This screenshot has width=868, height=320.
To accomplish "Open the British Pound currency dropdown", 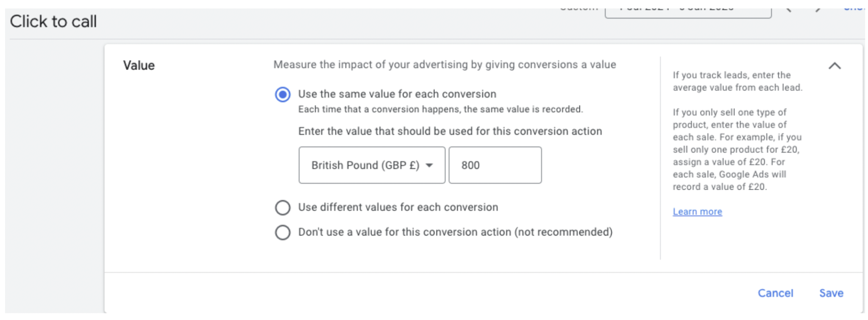I will click(372, 165).
